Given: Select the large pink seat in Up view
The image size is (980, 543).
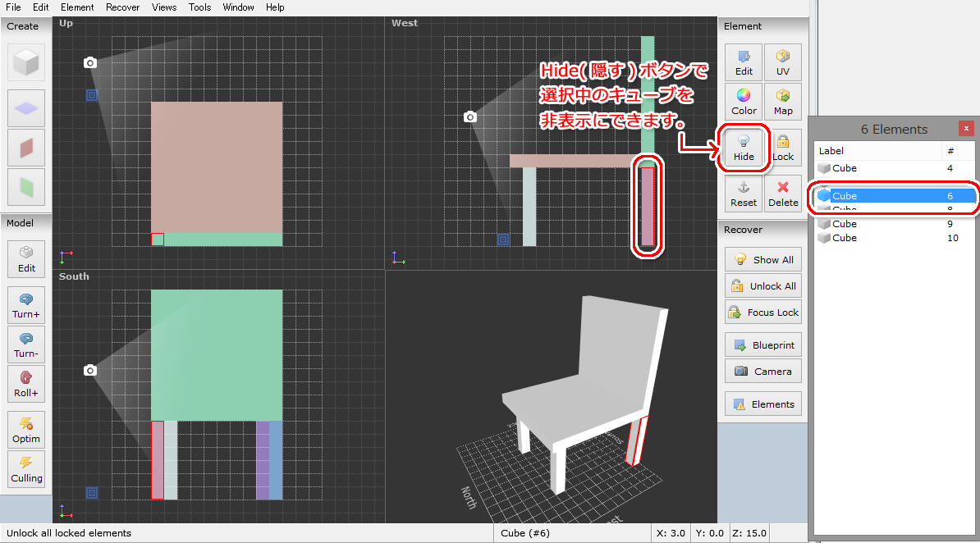Looking at the screenshot, I should 217,167.
